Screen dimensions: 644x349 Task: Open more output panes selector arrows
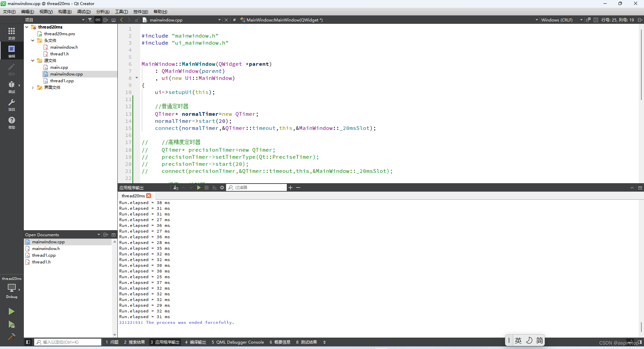pyautogui.click(x=324, y=342)
